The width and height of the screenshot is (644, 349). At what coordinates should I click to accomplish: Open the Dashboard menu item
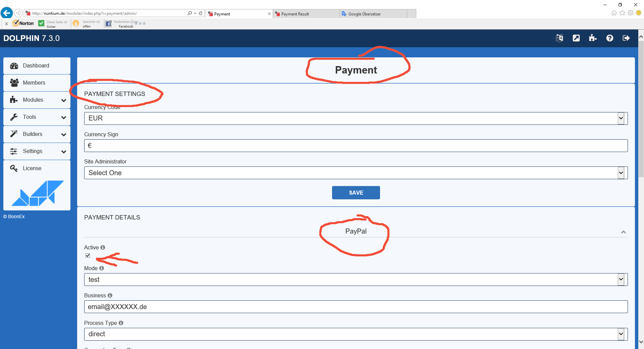click(37, 66)
